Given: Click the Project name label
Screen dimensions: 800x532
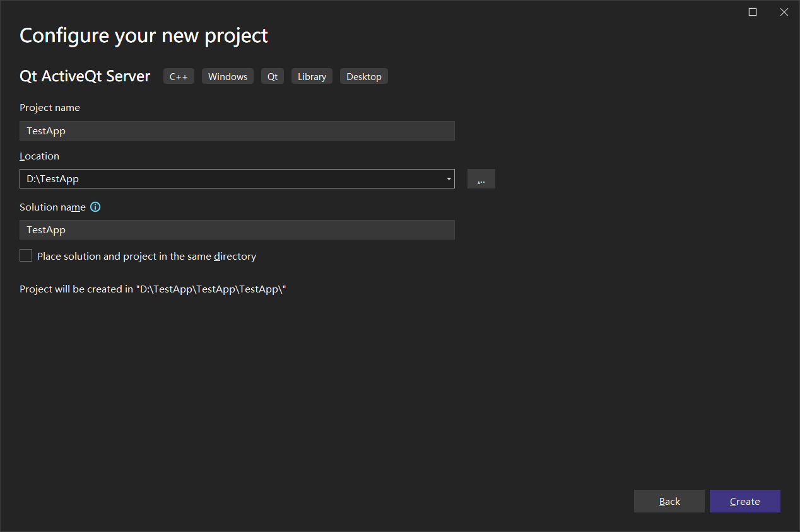Looking at the screenshot, I should (50, 108).
